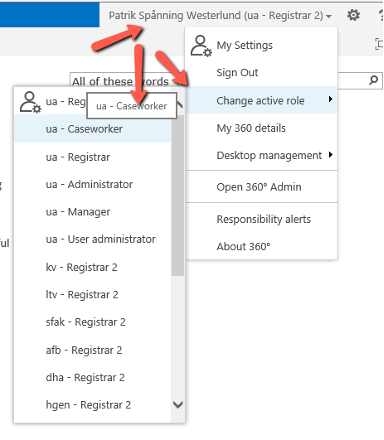Viewport: 384px width, 440px height.
Task: Expand the Desktop management submenu arrow
Action: pos(330,155)
